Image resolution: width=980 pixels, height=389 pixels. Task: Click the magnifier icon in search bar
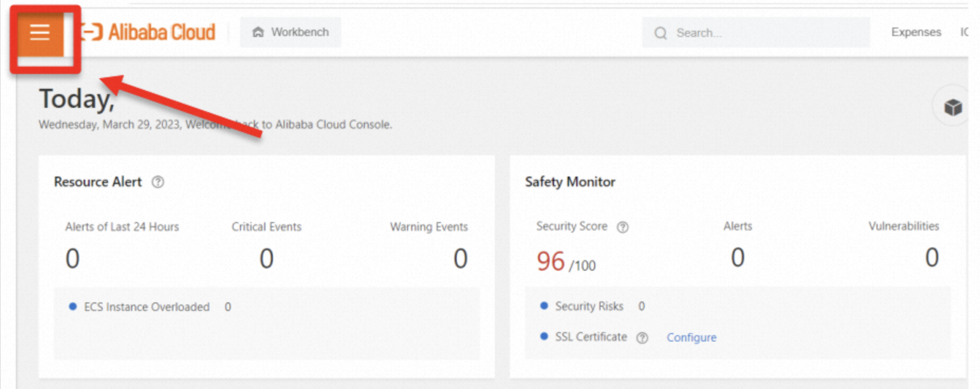tap(660, 33)
